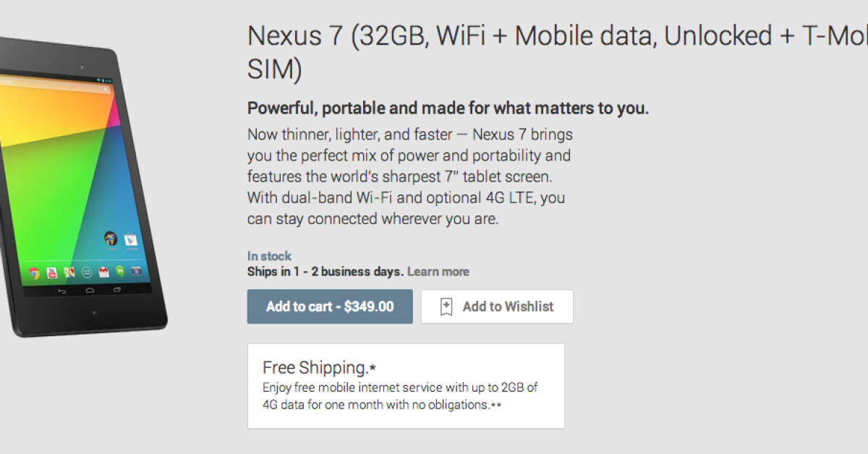Image resolution: width=868 pixels, height=454 pixels.
Task: Click the Gmail icon on the tablet dock
Action: (x=104, y=273)
